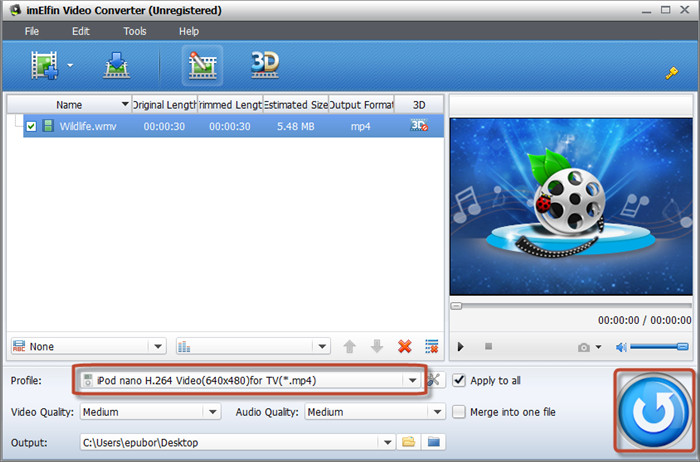700x462 pixels.
Task: Click the Play button in preview
Action: [x=461, y=346]
